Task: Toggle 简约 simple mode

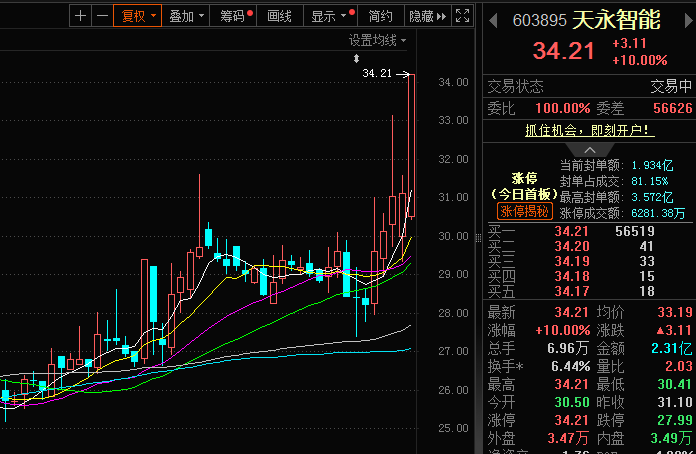Action: 381,16
